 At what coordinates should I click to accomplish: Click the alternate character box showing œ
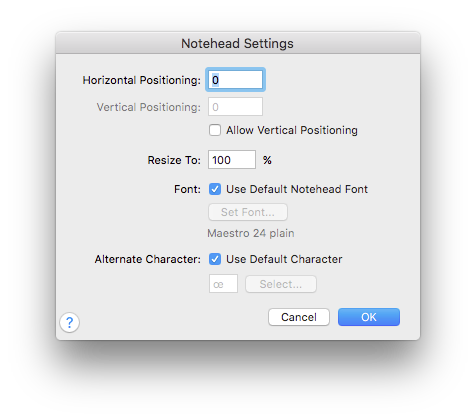223,284
